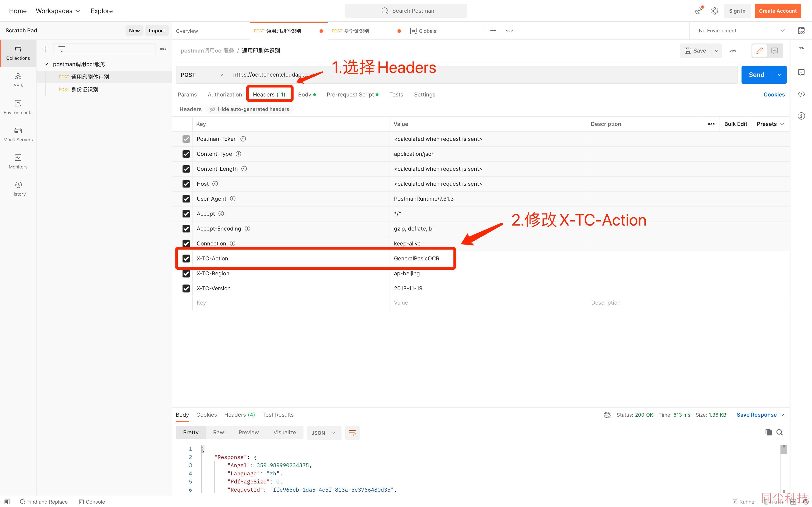Switch to the Params tab

[x=187, y=95]
